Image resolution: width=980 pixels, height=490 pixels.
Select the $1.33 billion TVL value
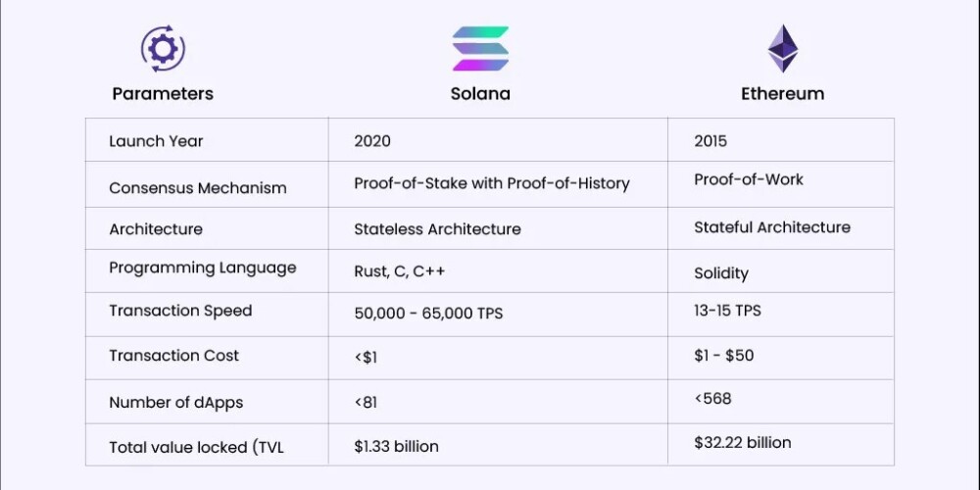click(x=397, y=447)
